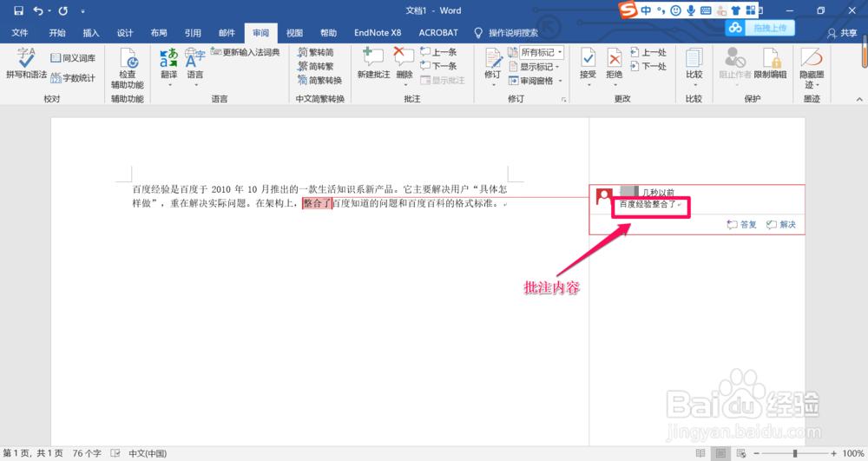Screen dimensions: 868x461
Task: Switch to the 插入 tab
Action: tap(91, 33)
